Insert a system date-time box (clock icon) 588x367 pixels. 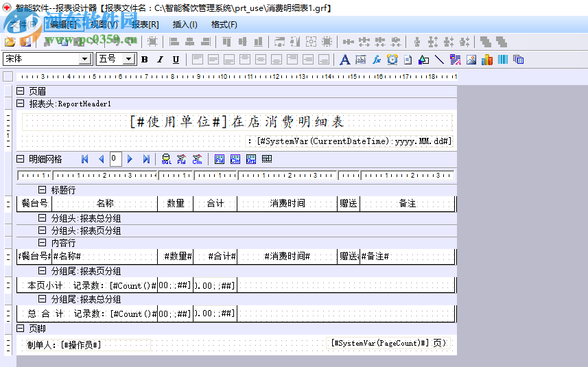[392, 60]
